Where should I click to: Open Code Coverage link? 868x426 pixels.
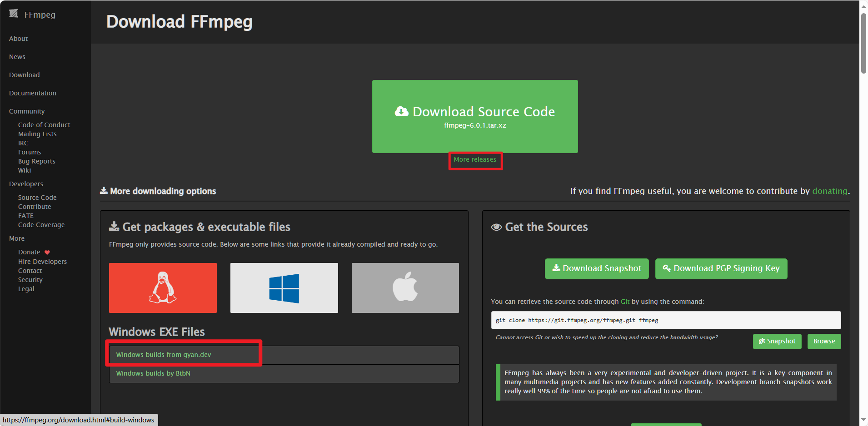[41, 225]
